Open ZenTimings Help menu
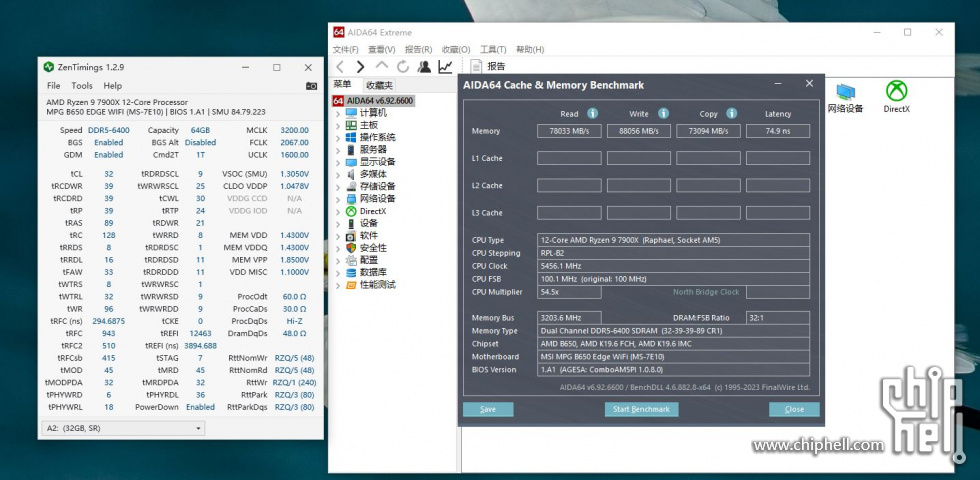The image size is (980, 480). (113, 86)
